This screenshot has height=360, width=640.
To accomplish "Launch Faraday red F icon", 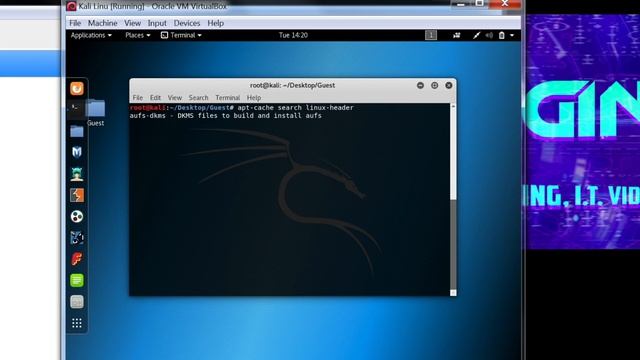I will click(x=77, y=259).
